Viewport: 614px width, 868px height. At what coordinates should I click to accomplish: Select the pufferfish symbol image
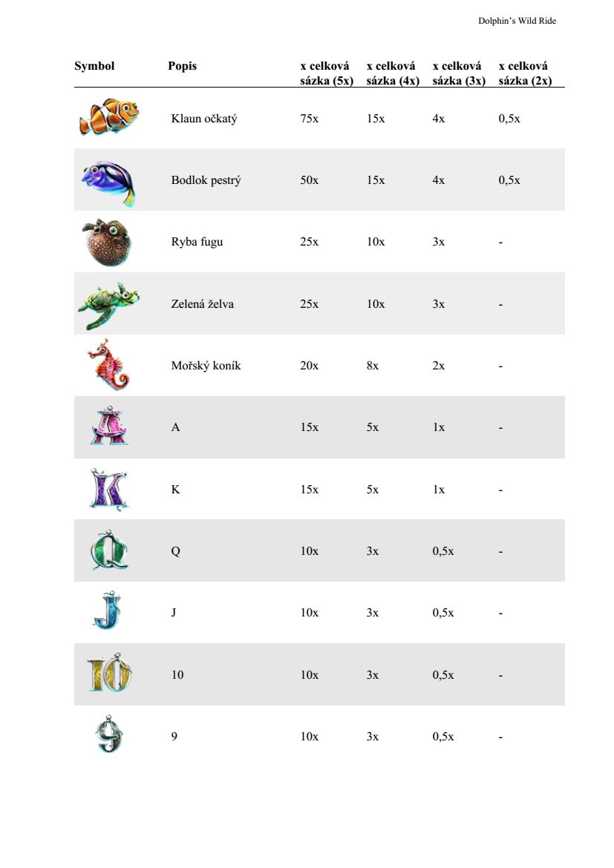pos(105,242)
